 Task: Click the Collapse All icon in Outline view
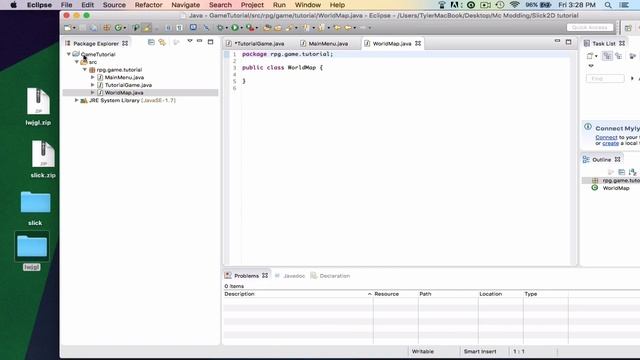tap(622, 172)
